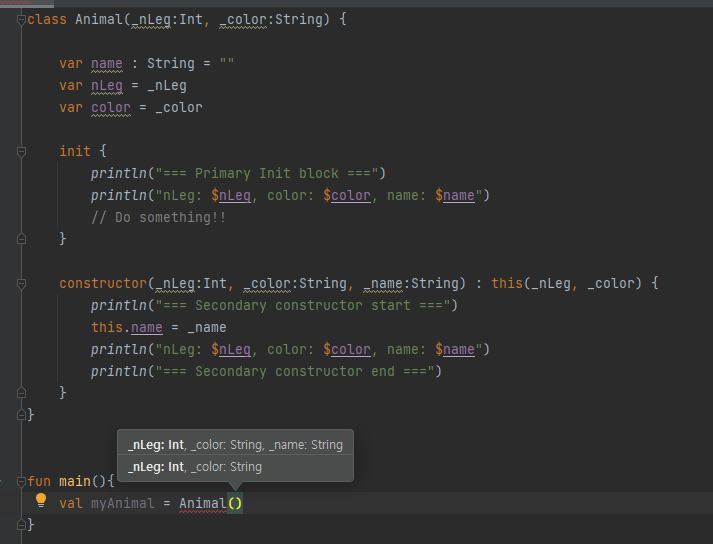Click the 'String' type in var name declaration
Screen dimensions: 713x544
(x=171, y=63)
